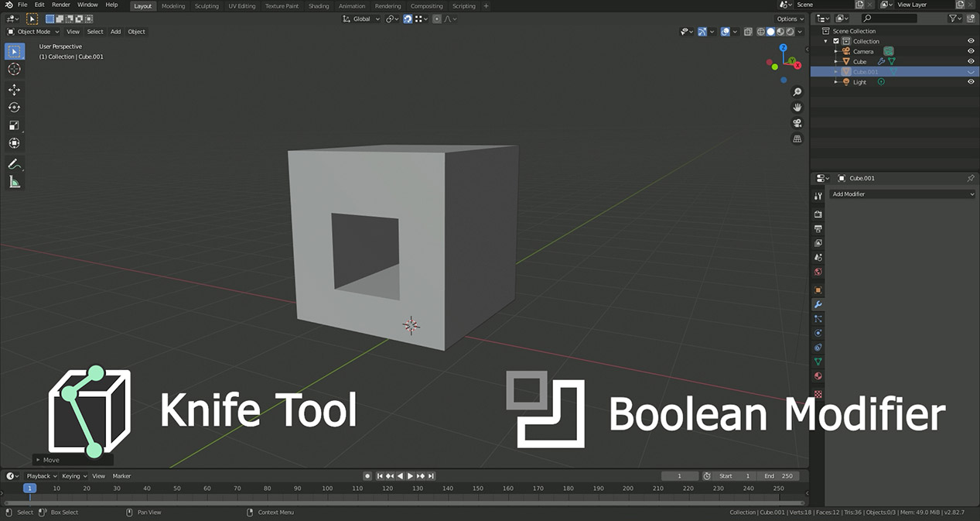Select the Rotate tool in the toolbar
The height and width of the screenshot is (521, 980).
click(14, 107)
